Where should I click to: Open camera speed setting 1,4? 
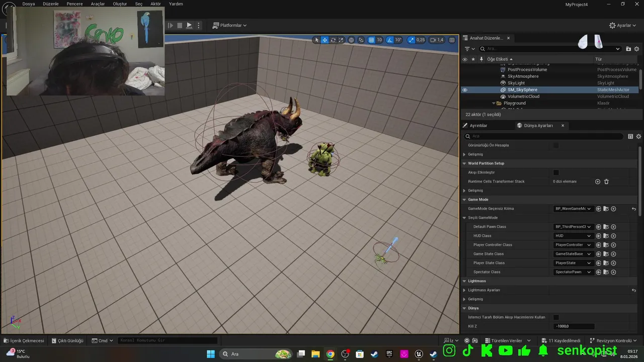tap(437, 40)
